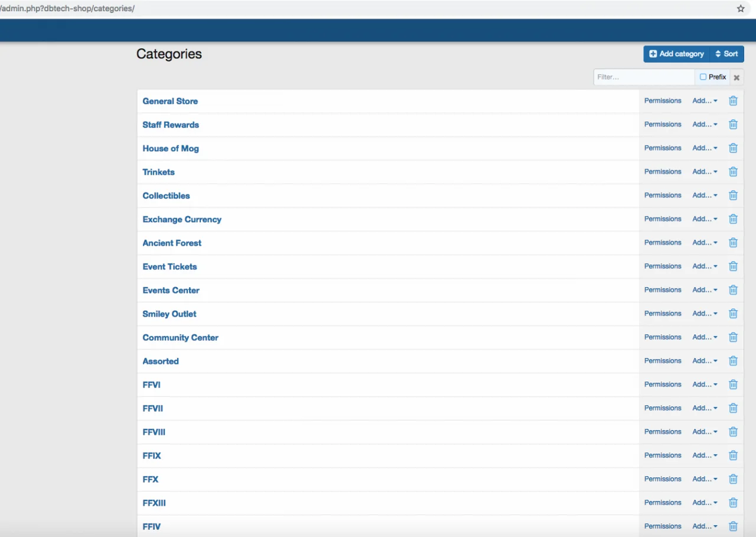
Task: Enable the Prefix checkbox
Action: 703,77
